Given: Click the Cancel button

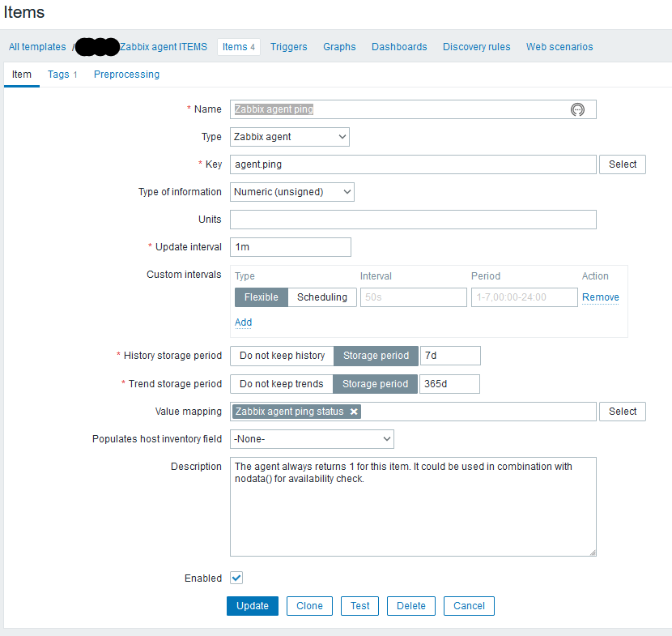Looking at the screenshot, I should coord(469,606).
